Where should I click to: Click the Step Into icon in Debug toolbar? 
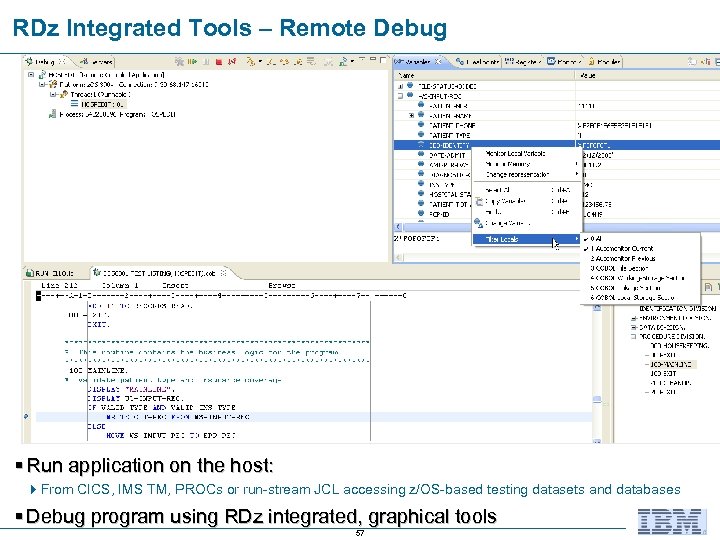(x=271, y=61)
